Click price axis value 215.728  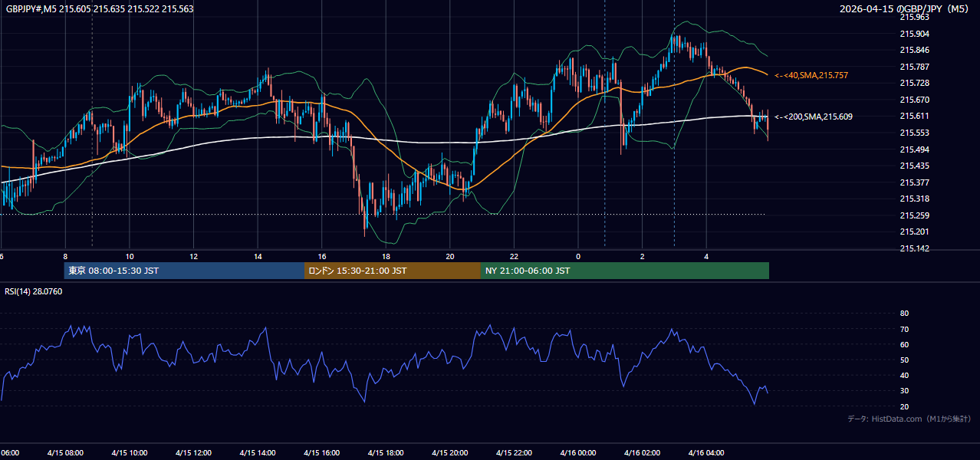point(914,83)
